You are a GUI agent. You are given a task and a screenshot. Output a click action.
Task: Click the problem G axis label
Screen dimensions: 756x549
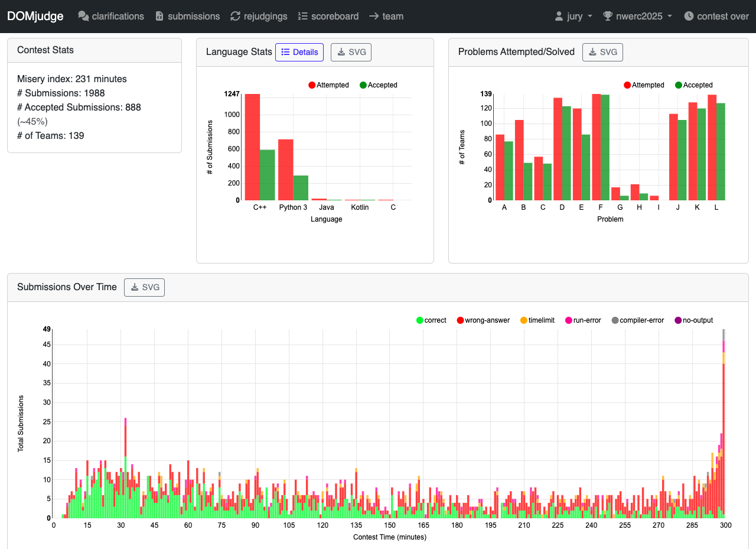pyautogui.click(x=620, y=207)
